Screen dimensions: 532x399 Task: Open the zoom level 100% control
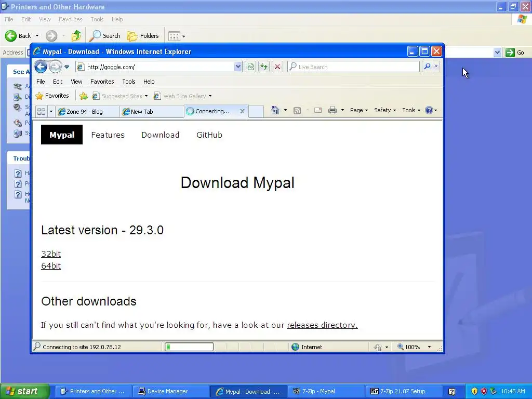pos(414,347)
